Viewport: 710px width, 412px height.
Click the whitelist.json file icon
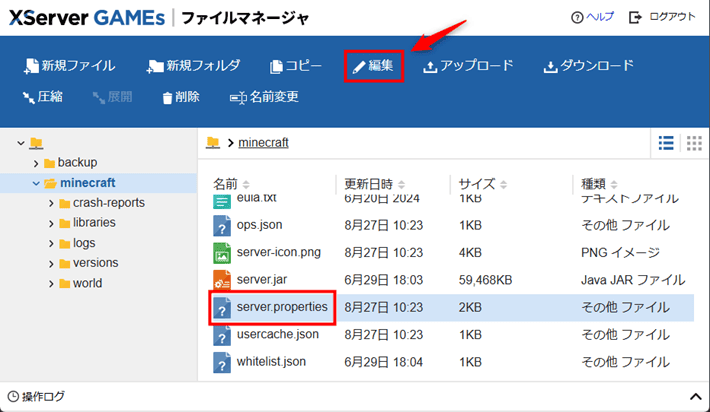tap(222, 363)
